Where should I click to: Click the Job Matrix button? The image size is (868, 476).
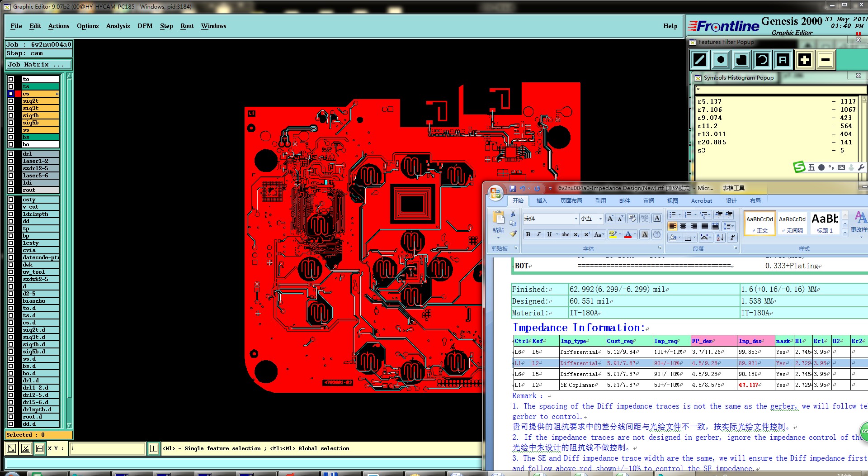[38, 65]
